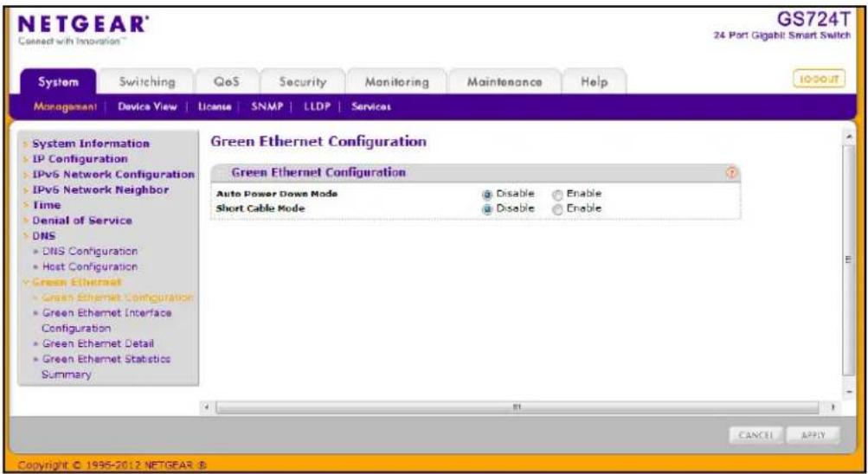Open the Help tab

(594, 82)
